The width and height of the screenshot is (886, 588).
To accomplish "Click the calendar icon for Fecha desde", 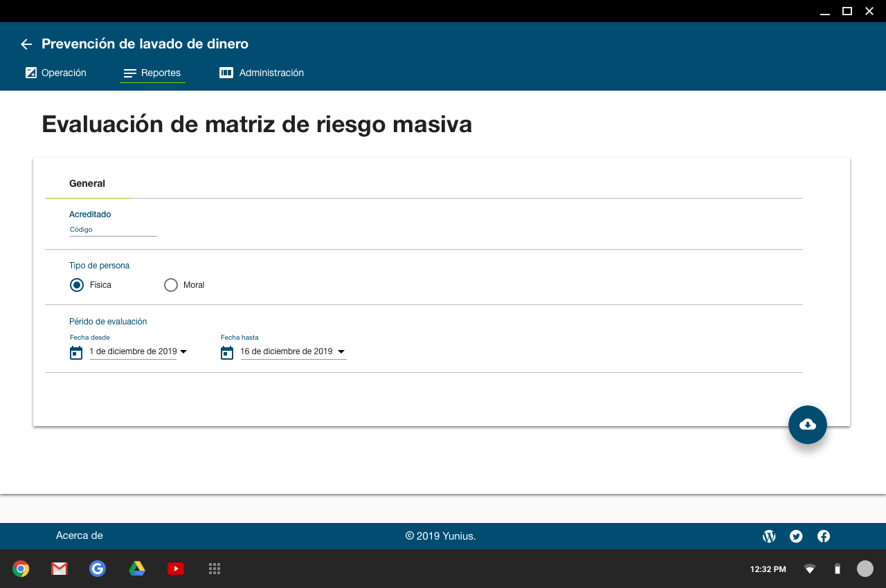I will point(76,353).
